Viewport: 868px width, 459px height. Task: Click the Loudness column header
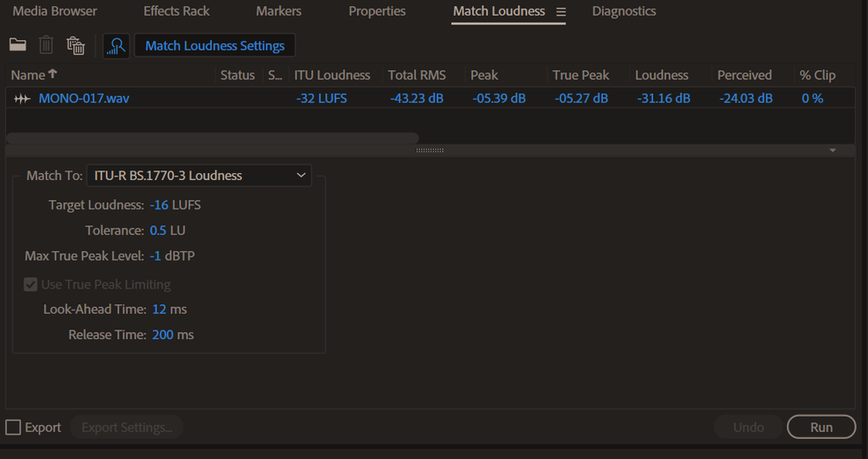pos(662,75)
